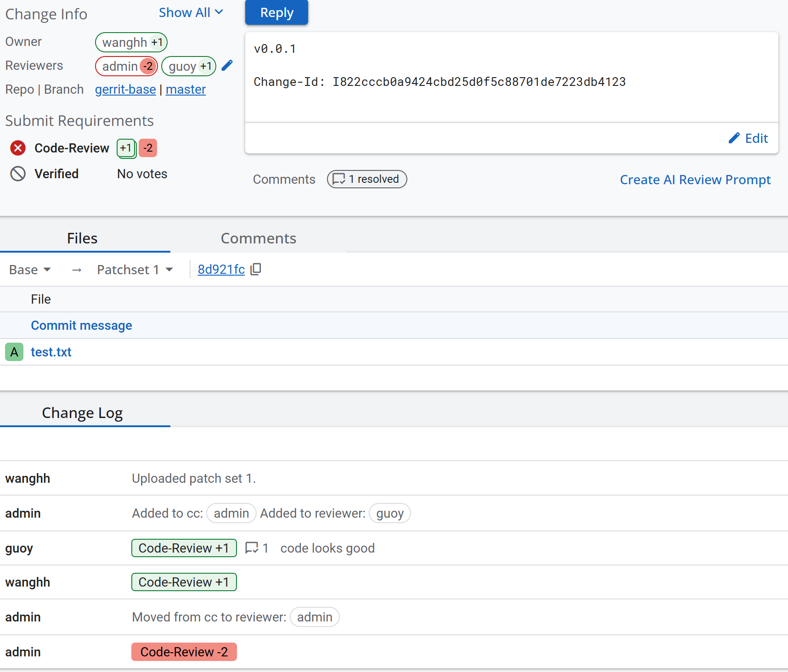Click the red Code-Review -2 vote chip
The width and height of the screenshot is (788, 672).
click(184, 652)
